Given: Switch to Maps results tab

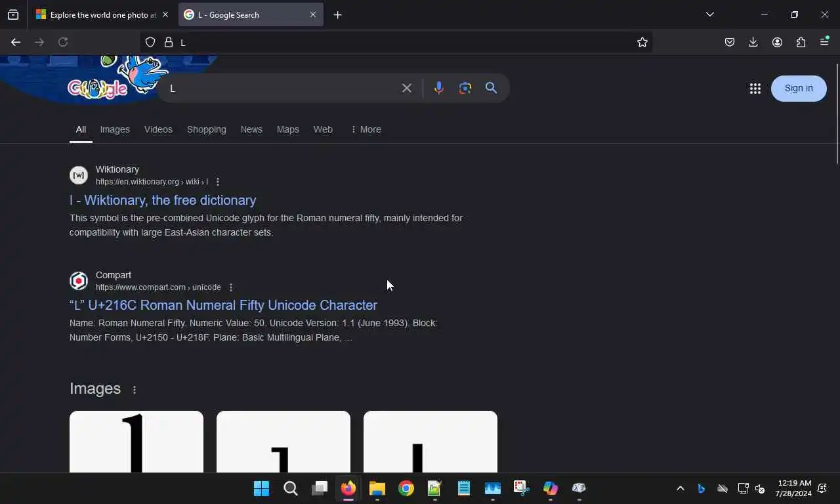Looking at the screenshot, I should point(287,129).
